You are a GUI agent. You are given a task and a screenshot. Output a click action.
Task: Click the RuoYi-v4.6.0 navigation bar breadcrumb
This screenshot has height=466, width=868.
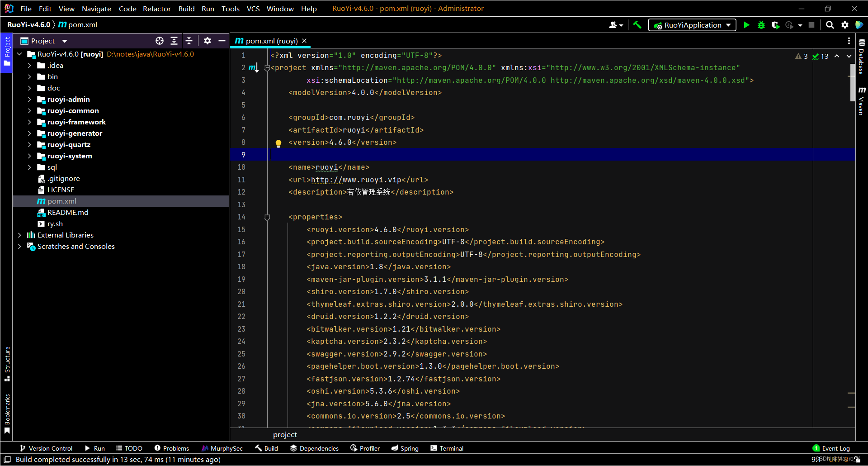(28, 24)
